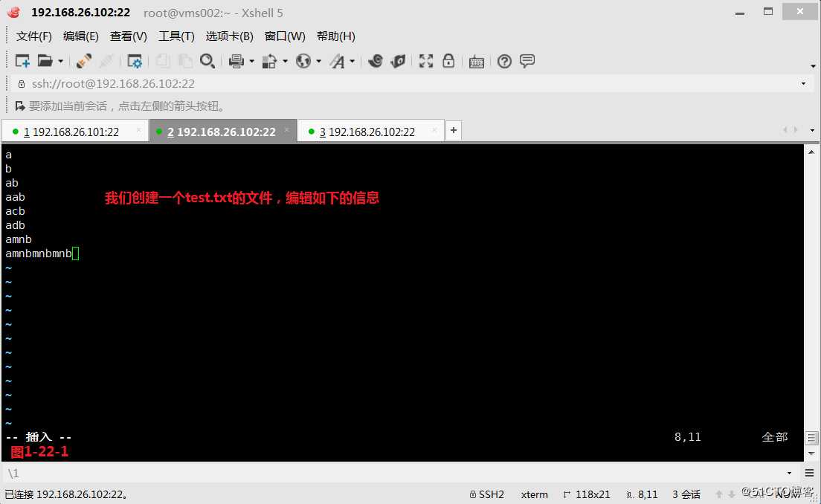Viewport: 821px width, 504px height.
Task: Click the Font 'A' icon
Action: [x=337, y=61]
